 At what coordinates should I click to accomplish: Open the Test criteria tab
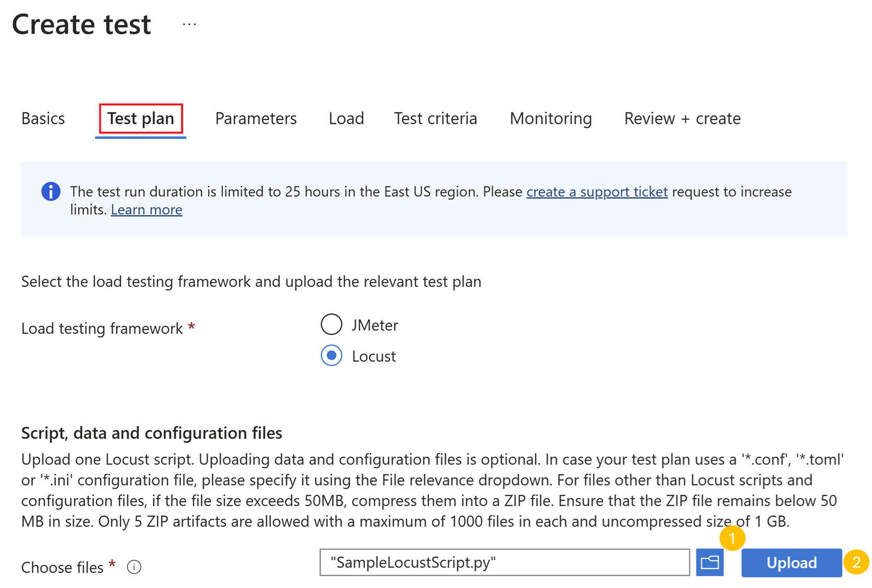[435, 118]
